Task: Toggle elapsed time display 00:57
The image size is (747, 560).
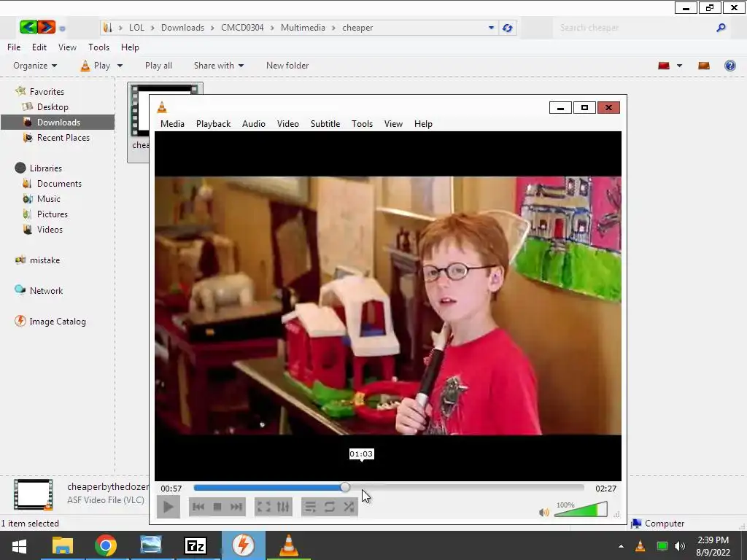Action: pyautogui.click(x=171, y=489)
